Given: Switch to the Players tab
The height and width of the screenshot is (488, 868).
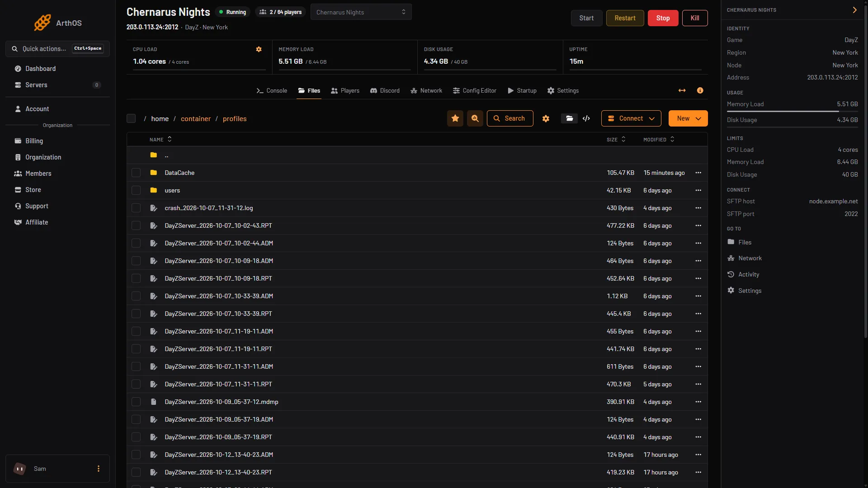Looking at the screenshot, I should pyautogui.click(x=345, y=90).
